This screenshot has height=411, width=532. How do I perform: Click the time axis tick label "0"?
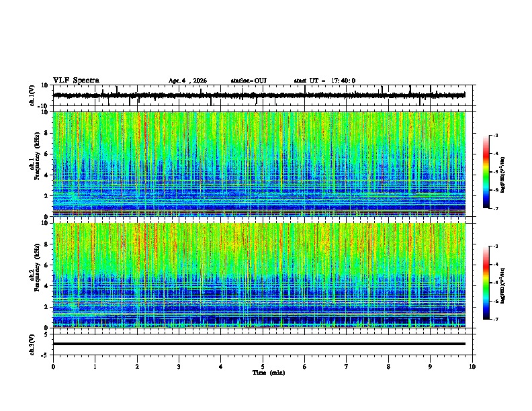[53, 367]
